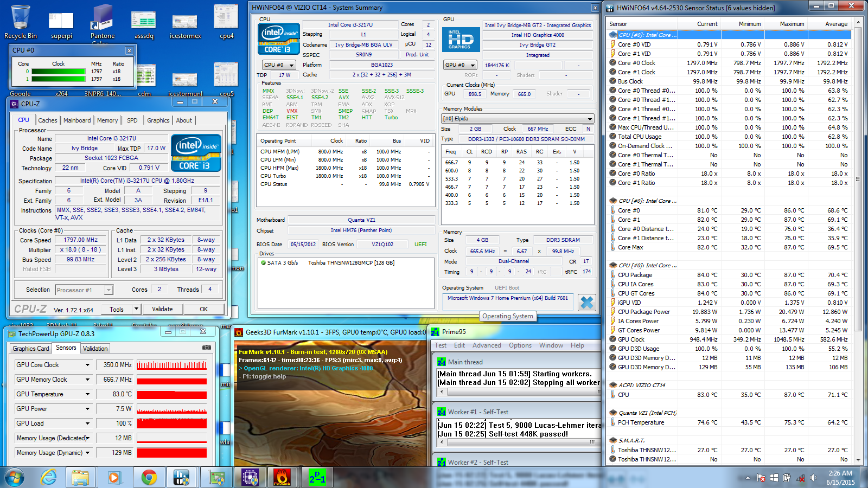Open the Processor #1 selection combo box

click(84, 290)
